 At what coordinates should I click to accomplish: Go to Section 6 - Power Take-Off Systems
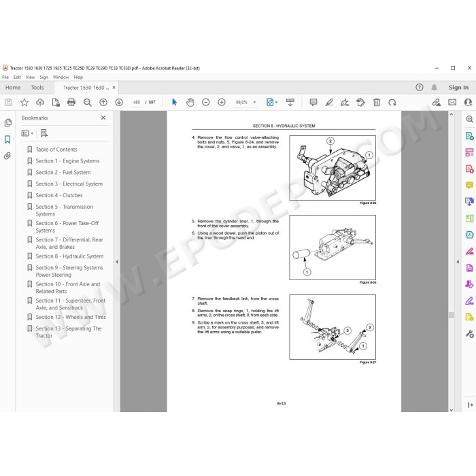coord(67,226)
